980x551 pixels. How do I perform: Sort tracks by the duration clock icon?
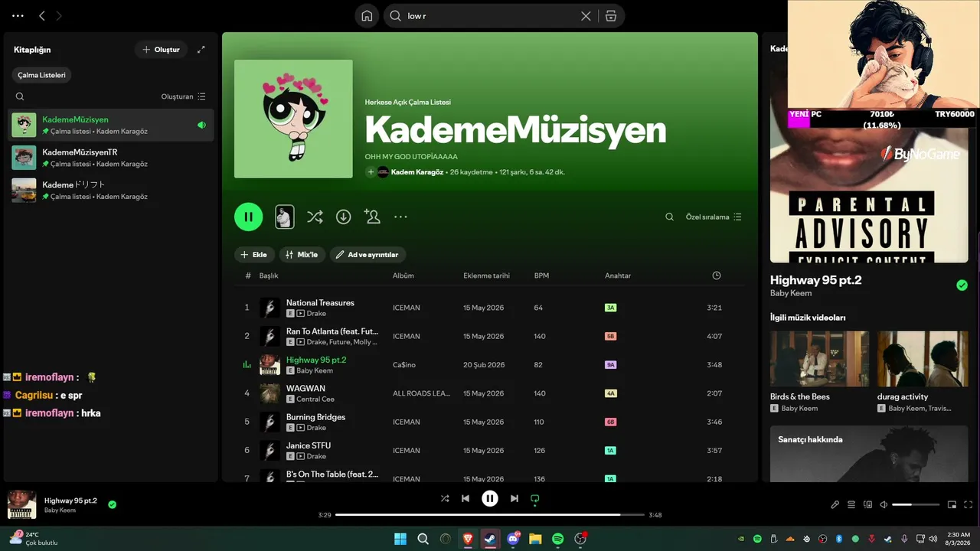(x=716, y=275)
